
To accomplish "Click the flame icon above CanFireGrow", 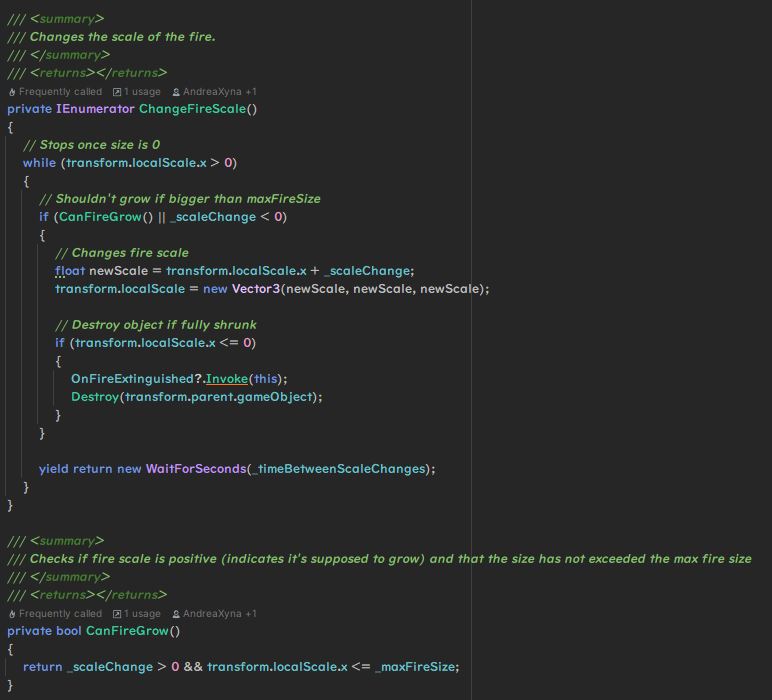I will tap(12, 613).
